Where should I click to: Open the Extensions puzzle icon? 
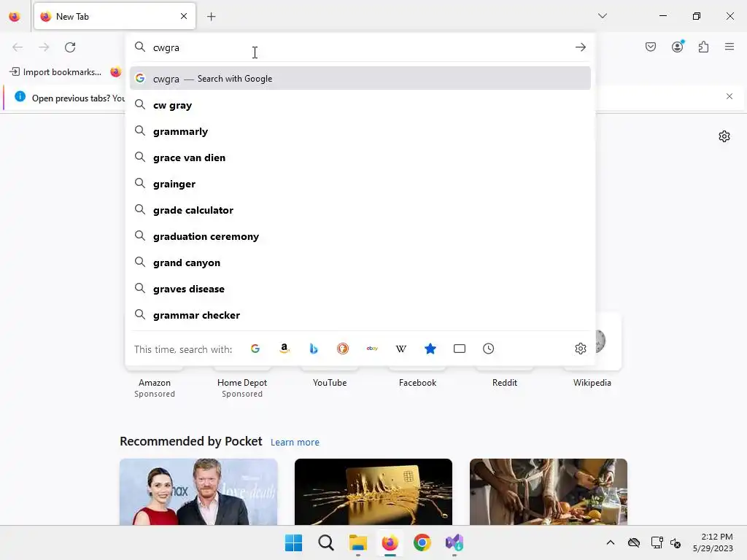(x=703, y=47)
